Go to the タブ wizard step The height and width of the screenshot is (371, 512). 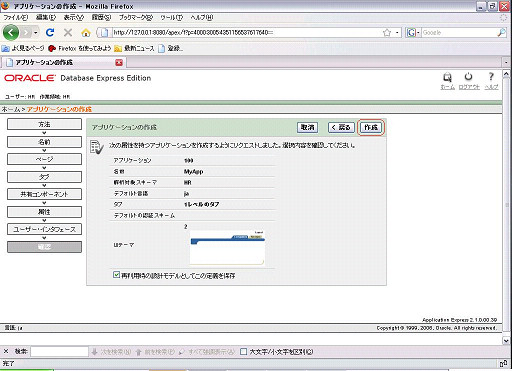point(44,177)
